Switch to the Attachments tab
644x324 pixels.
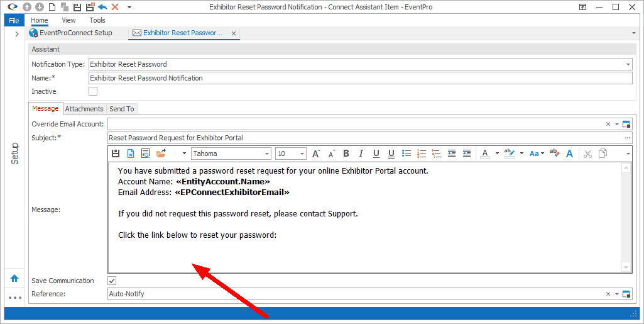tap(84, 109)
